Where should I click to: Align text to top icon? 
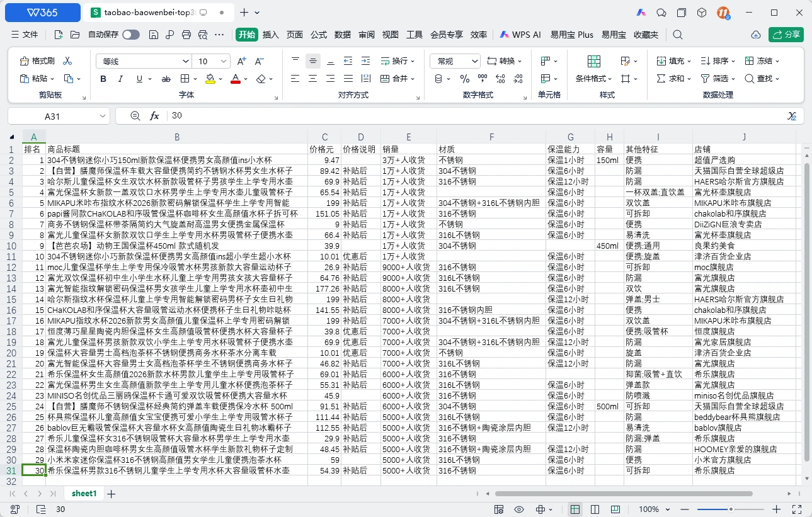[295, 61]
